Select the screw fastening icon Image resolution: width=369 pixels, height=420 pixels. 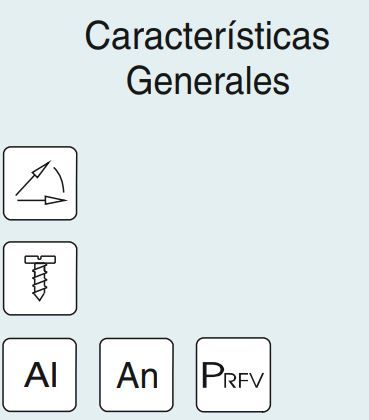click(x=40, y=278)
